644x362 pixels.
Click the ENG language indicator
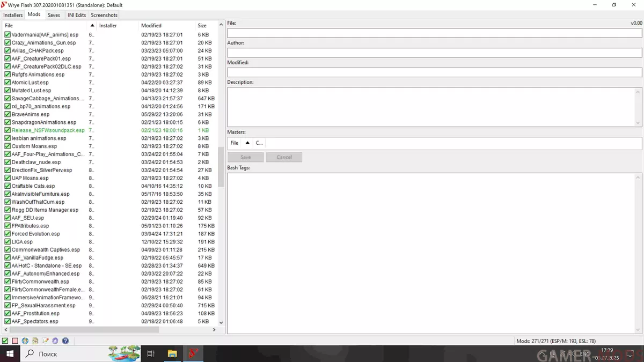(584, 353)
